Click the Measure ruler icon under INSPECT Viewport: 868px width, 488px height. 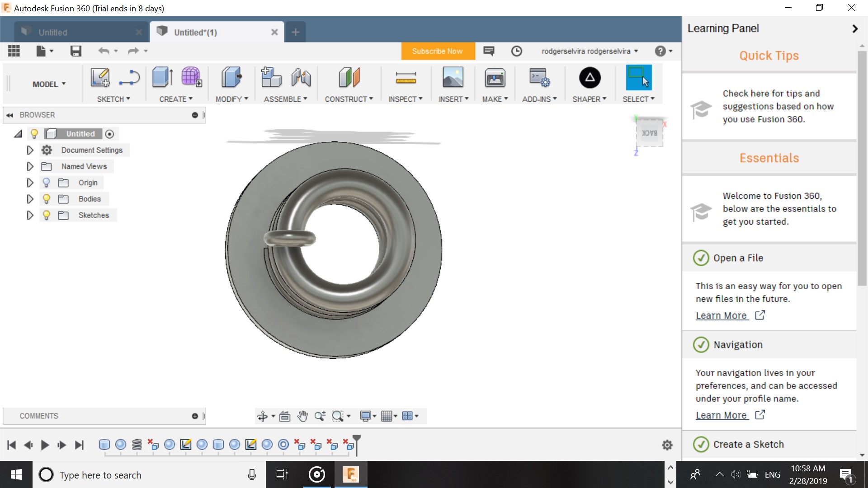click(406, 78)
